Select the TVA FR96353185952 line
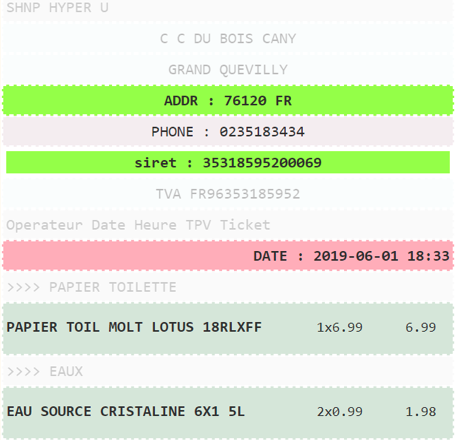Screen dimensions: 457x440 point(228,194)
